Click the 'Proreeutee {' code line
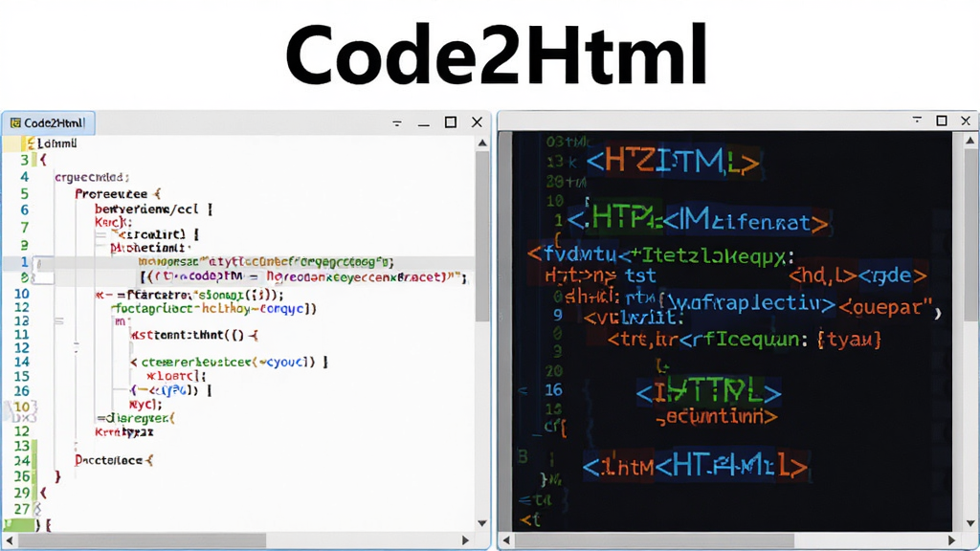 pyautogui.click(x=118, y=193)
